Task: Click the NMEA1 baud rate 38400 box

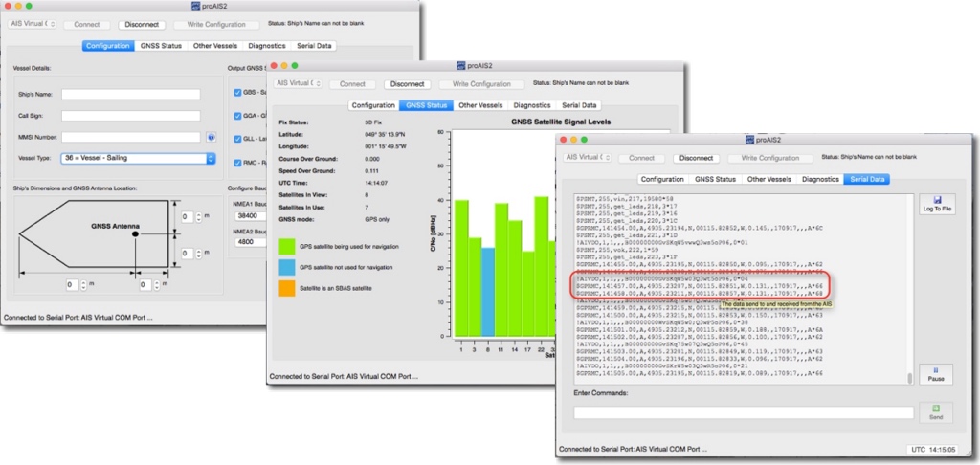Action: [x=251, y=215]
